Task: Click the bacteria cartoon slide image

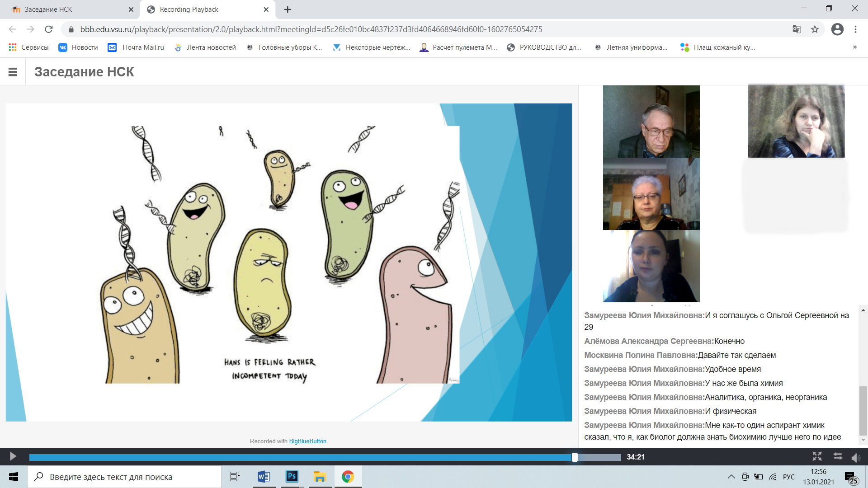Action: 280,254
